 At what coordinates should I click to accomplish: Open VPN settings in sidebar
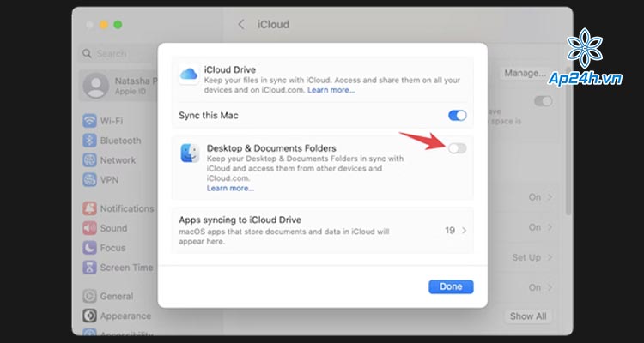100,180
